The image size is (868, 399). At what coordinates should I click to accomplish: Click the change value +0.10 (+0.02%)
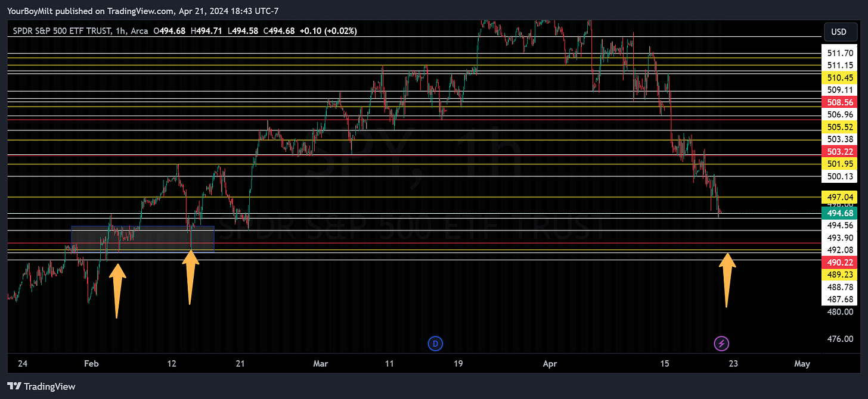[327, 30]
